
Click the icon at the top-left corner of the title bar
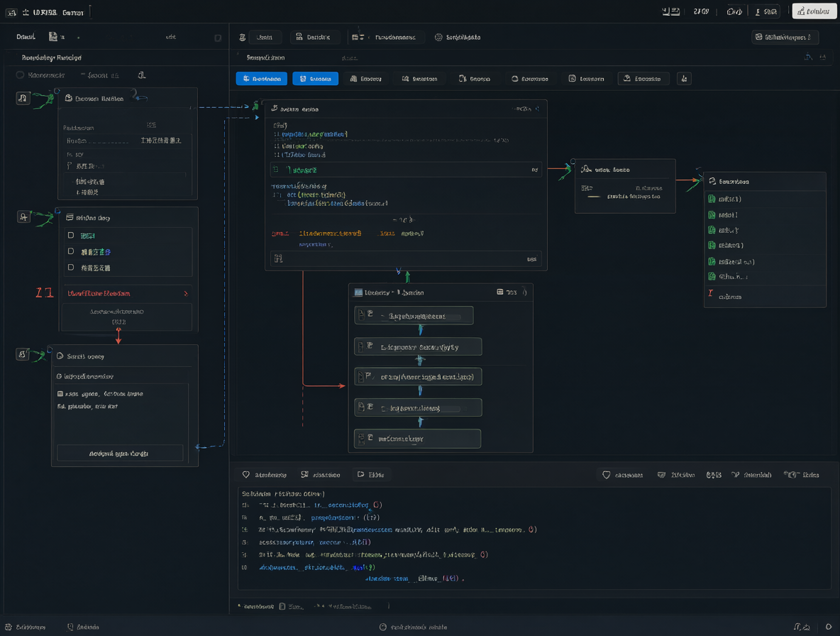point(11,12)
